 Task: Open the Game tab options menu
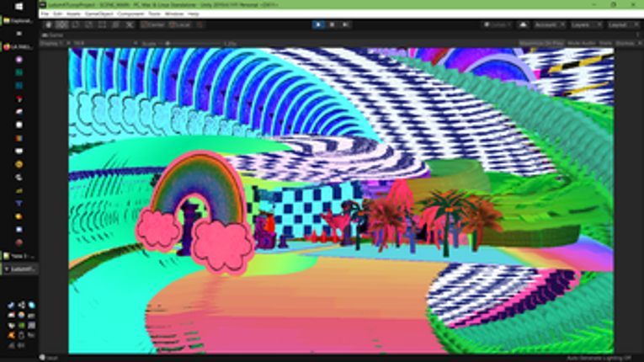(x=638, y=35)
